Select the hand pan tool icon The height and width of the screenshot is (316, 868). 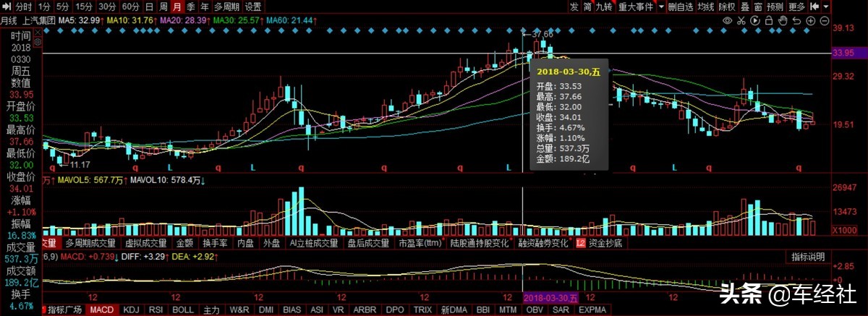pos(783,21)
